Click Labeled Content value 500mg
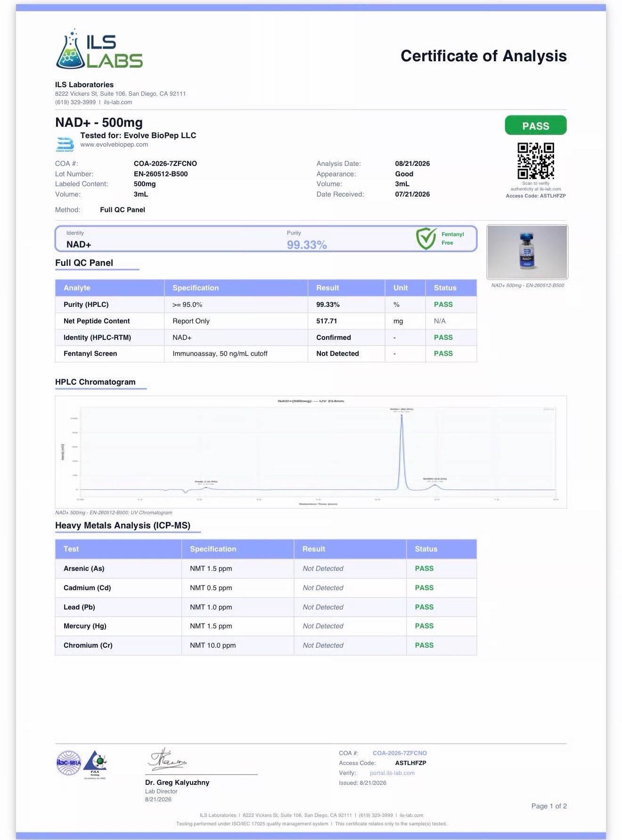Viewport: 622px width, 840px height. (x=145, y=184)
